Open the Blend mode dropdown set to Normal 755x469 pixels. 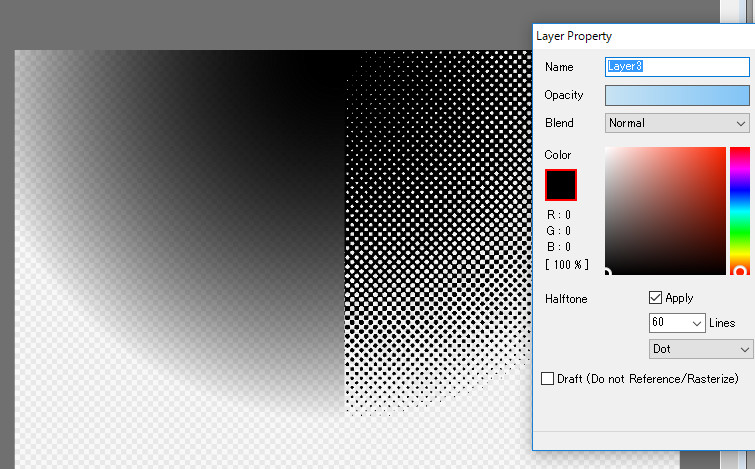pyautogui.click(x=677, y=123)
